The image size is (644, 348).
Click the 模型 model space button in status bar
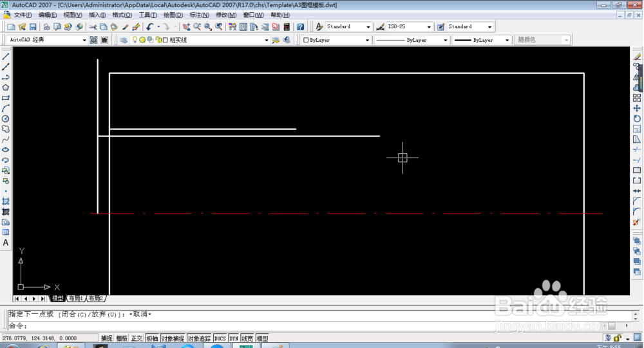tap(262, 338)
